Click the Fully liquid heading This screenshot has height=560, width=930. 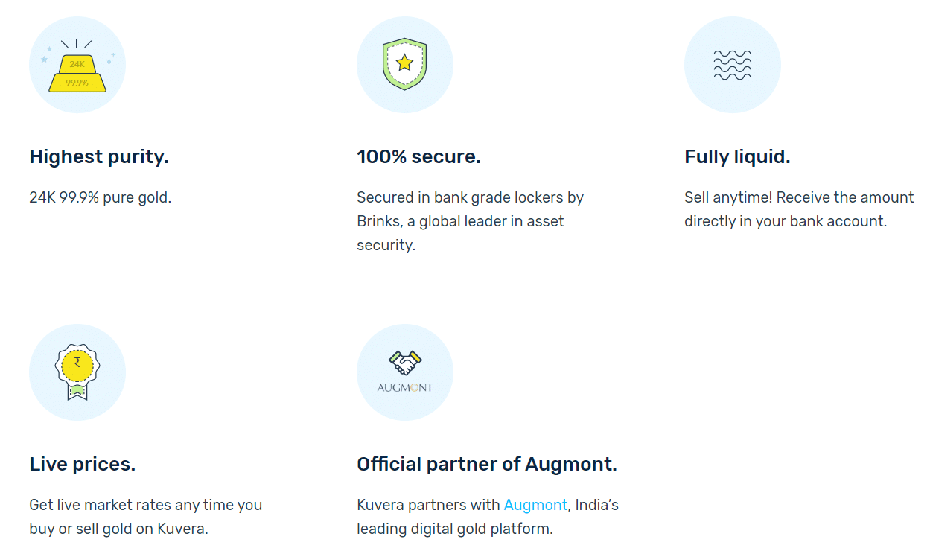pyautogui.click(x=737, y=157)
